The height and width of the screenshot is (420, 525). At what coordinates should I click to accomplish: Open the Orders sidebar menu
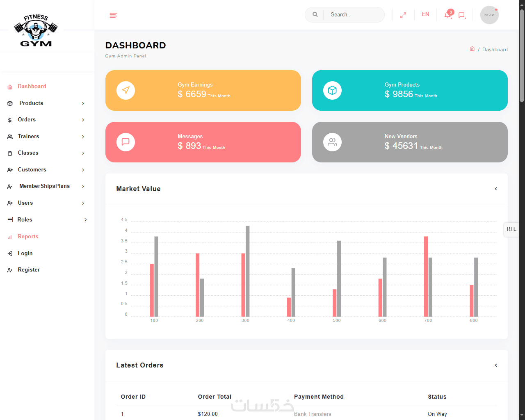pos(27,120)
